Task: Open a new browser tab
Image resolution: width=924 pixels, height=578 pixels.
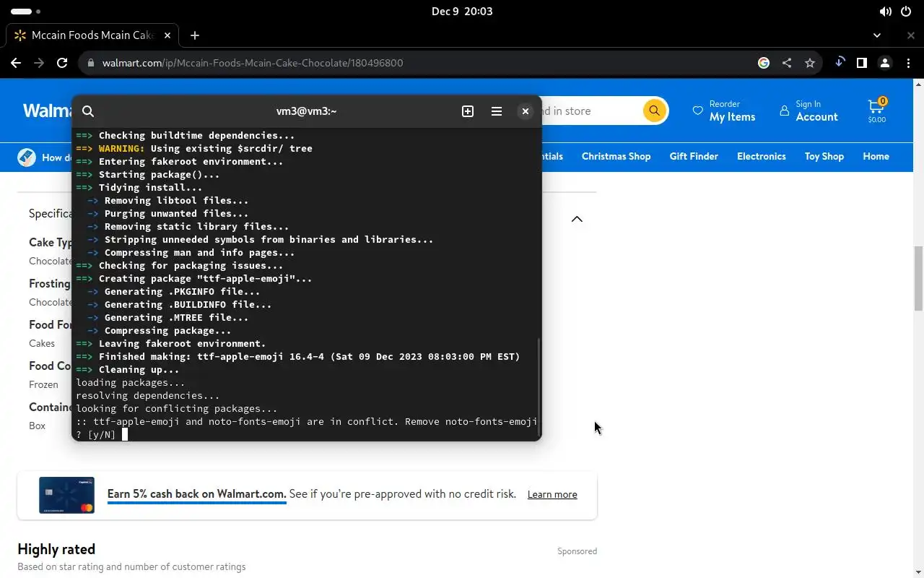Action: click(x=195, y=35)
